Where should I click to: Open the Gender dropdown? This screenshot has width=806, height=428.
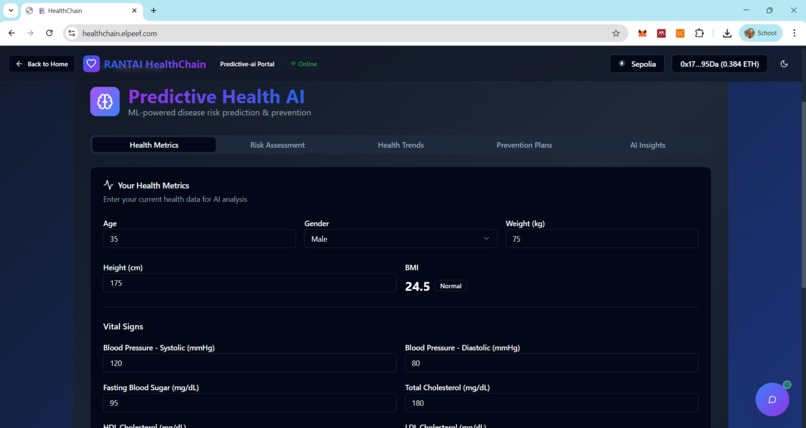pos(400,239)
